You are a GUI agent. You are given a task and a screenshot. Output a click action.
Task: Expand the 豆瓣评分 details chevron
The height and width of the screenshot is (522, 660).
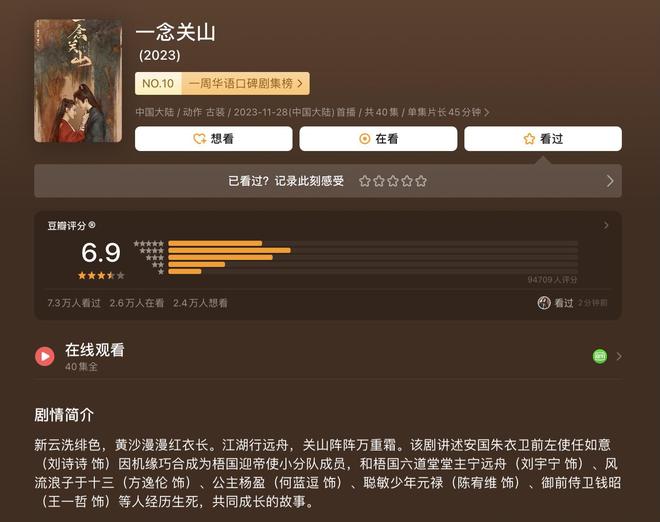pyautogui.click(x=606, y=225)
